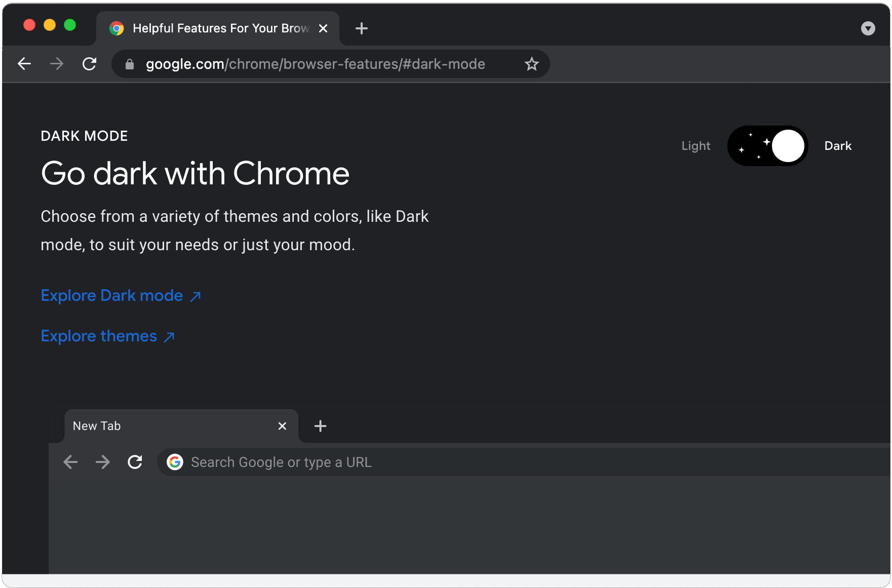The image size is (892, 588).
Task: Open a new tab with the plus icon
Action: click(361, 28)
